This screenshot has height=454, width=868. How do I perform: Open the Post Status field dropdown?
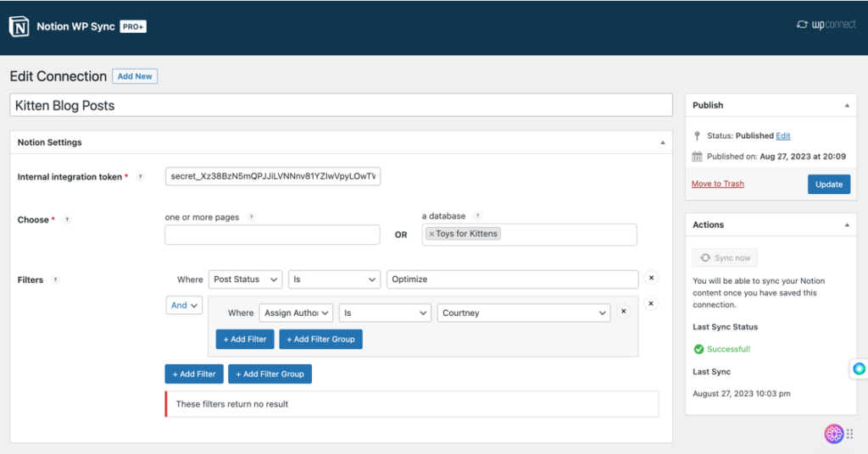pyautogui.click(x=246, y=280)
